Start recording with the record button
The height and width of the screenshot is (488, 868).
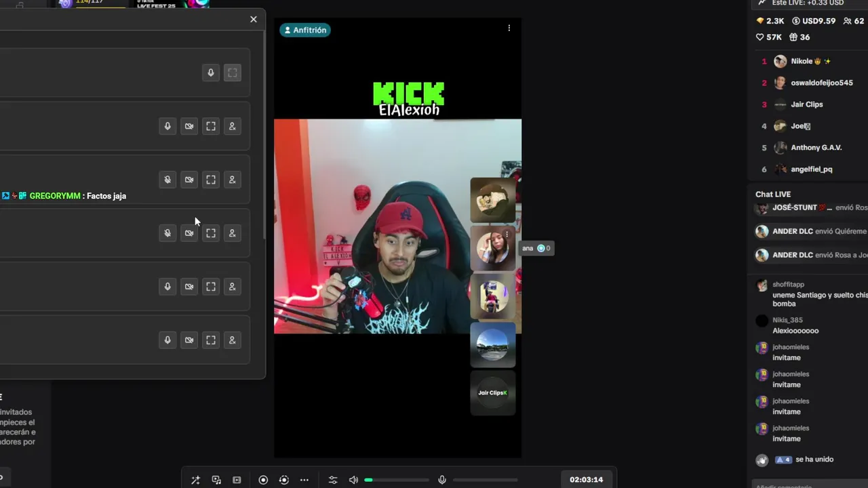pos(263,480)
